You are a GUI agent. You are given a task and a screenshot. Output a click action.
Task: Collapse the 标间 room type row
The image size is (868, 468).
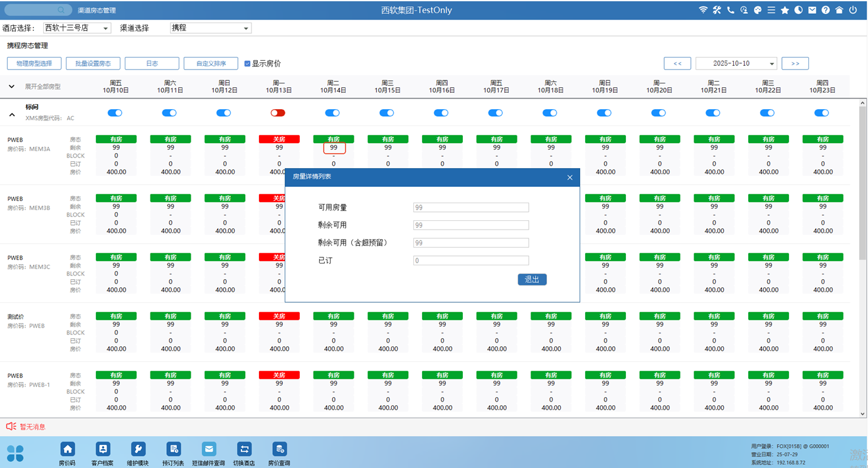(12, 115)
